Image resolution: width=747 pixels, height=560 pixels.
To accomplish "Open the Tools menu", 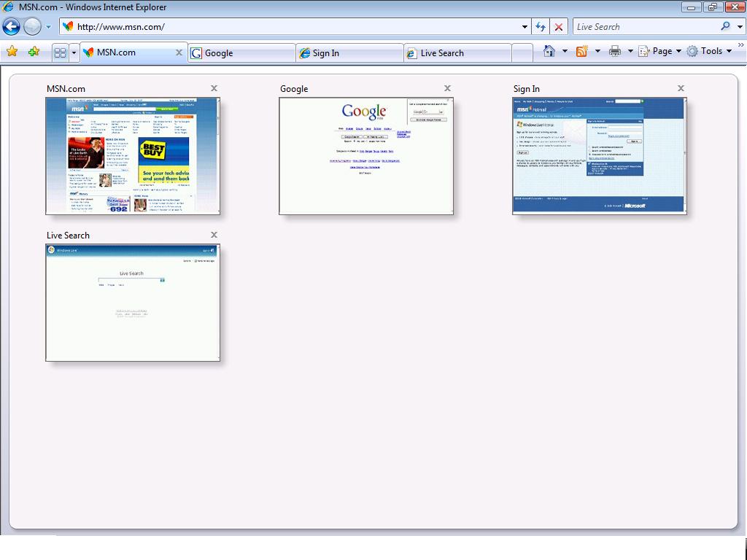I will point(709,51).
